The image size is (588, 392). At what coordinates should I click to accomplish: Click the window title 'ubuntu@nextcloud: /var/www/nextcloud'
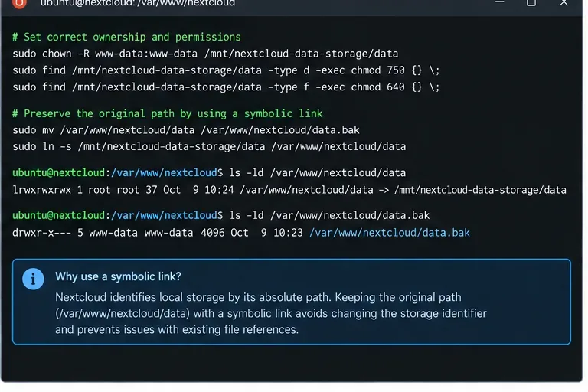coord(138,3)
